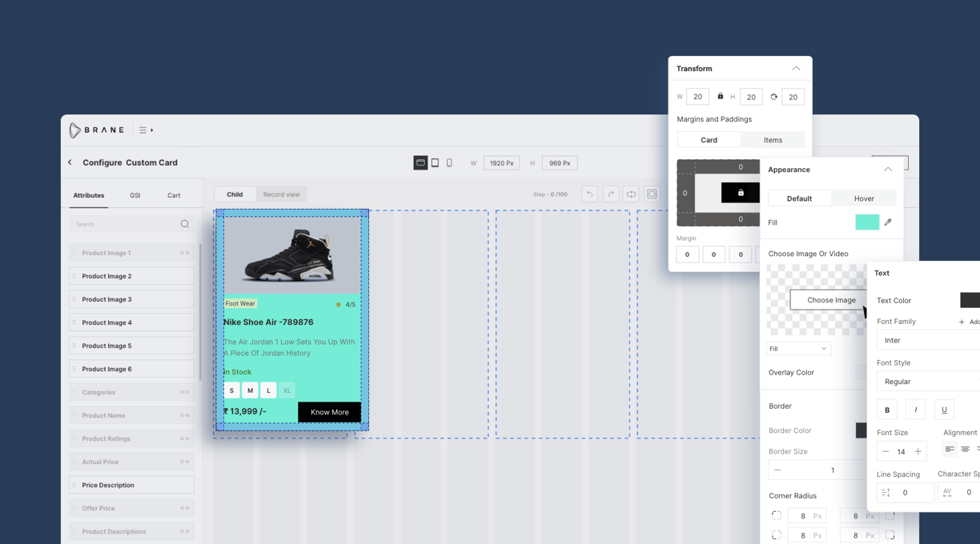Select size S on the card
Viewport: 980px width, 544px height.
(231, 390)
